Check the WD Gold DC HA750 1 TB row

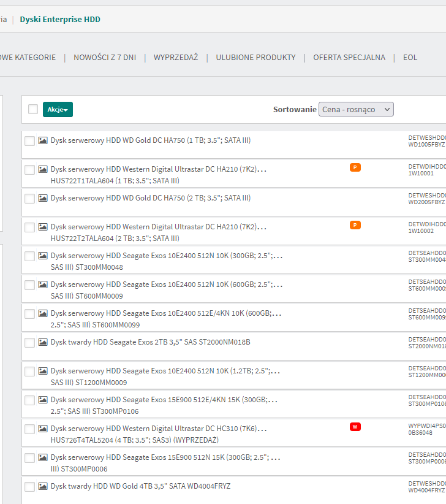click(30, 141)
